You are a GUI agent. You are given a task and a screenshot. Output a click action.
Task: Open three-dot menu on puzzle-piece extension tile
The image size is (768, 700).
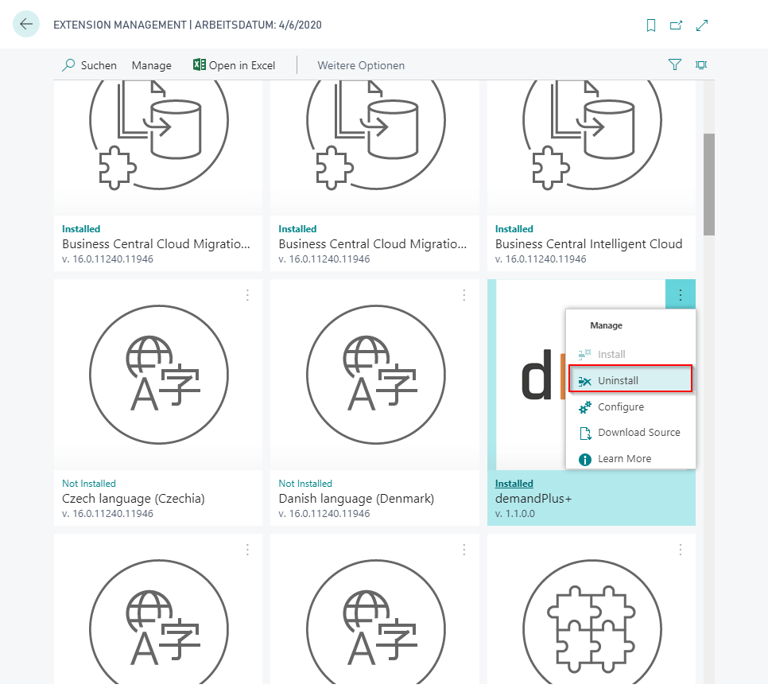tap(681, 550)
